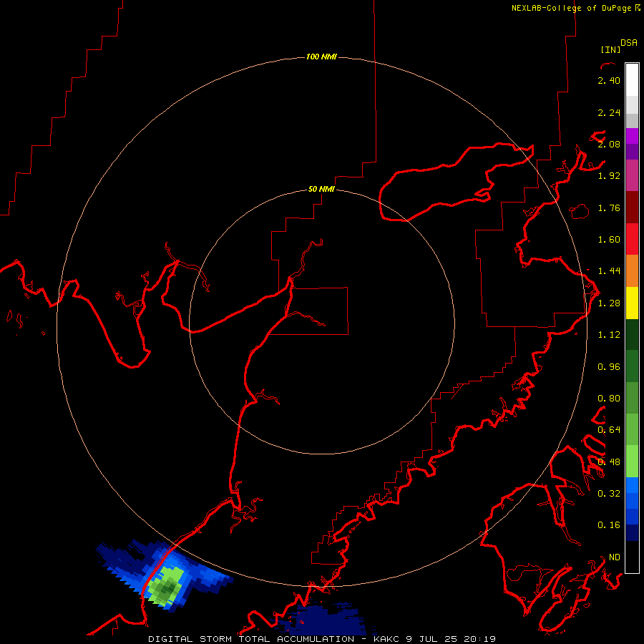Select the 0.80 legend value

[x=609, y=399]
